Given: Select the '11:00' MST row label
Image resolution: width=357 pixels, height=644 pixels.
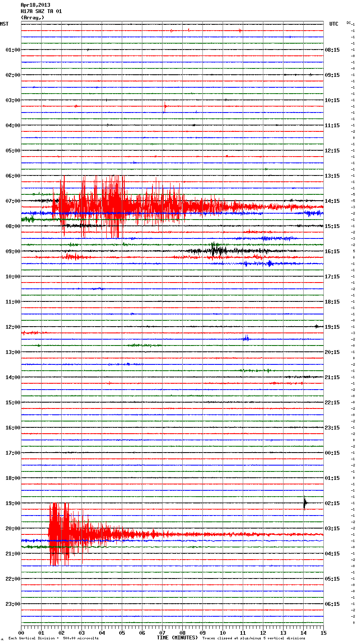Looking at the screenshot, I should 13,302.
